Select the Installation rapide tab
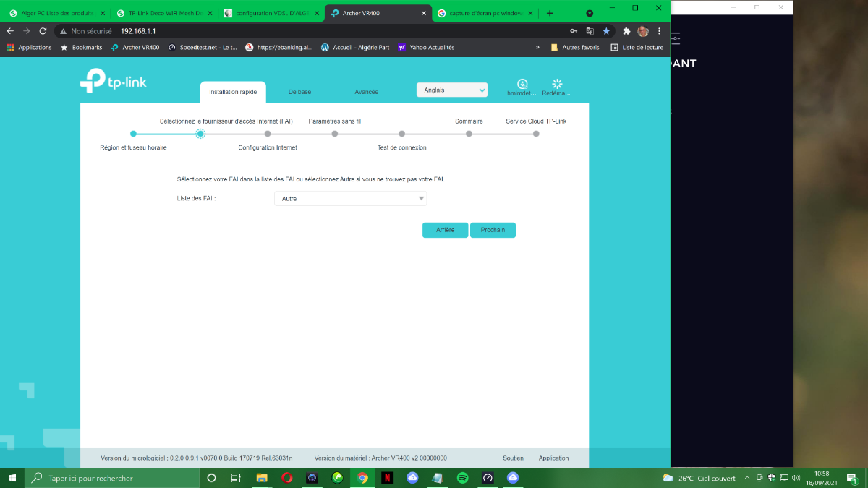This screenshot has height=488, width=868. 233,92
